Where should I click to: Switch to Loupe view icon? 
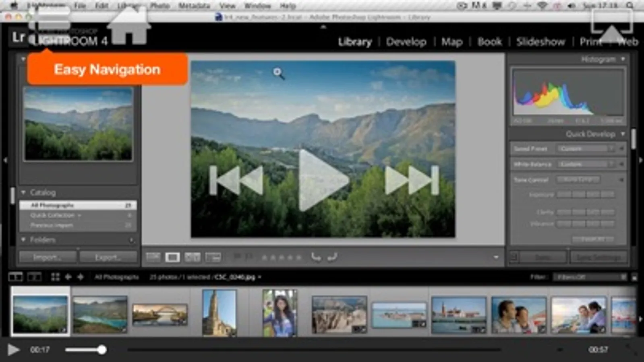click(172, 257)
